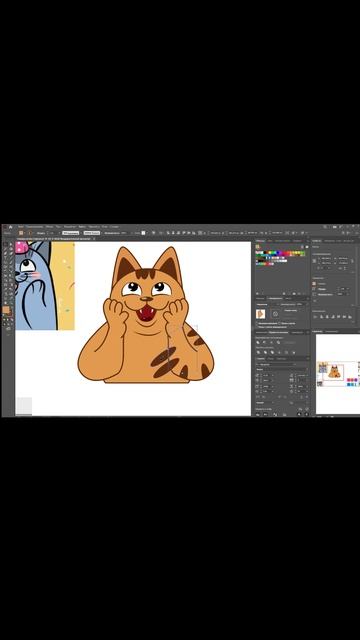
Task: Click the Delete Swatch trash icon
Action: (x=304, y=293)
